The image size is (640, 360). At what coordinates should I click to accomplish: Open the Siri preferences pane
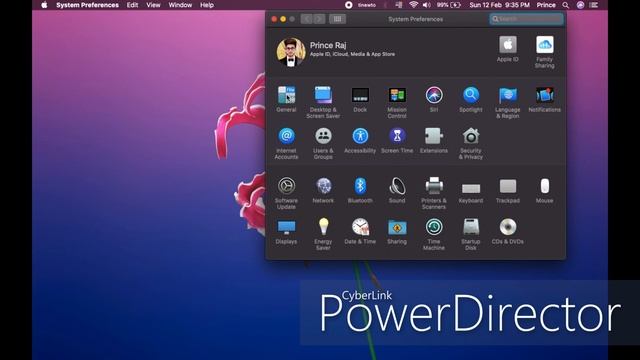click(434, 99)
